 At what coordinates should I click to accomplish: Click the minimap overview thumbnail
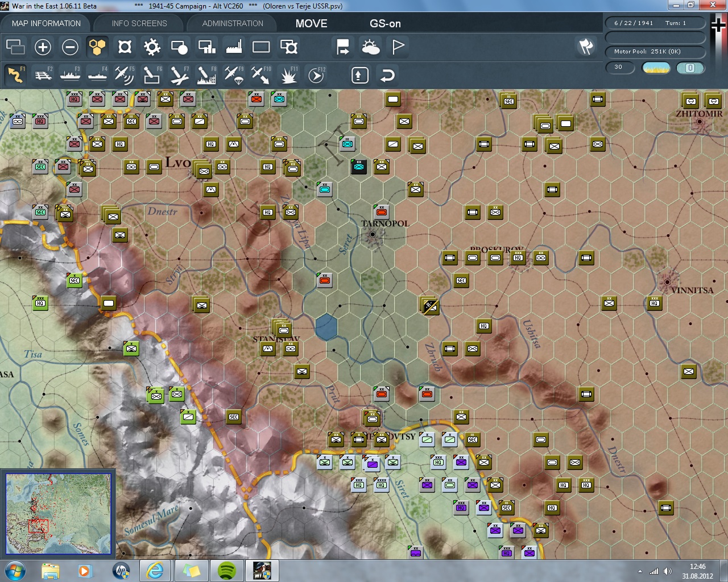coord(58,514)
